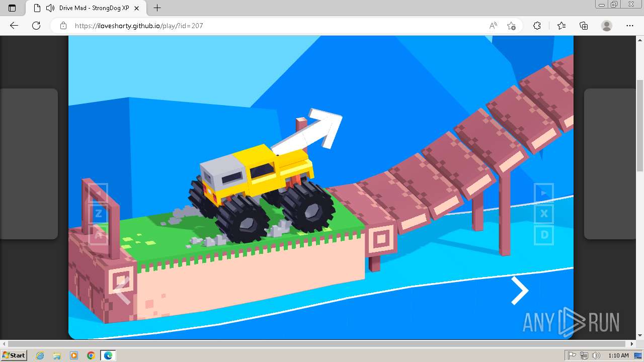Open the media player taskbar icon
This screenshot has width=644, height=362.
tap(74, 355)
